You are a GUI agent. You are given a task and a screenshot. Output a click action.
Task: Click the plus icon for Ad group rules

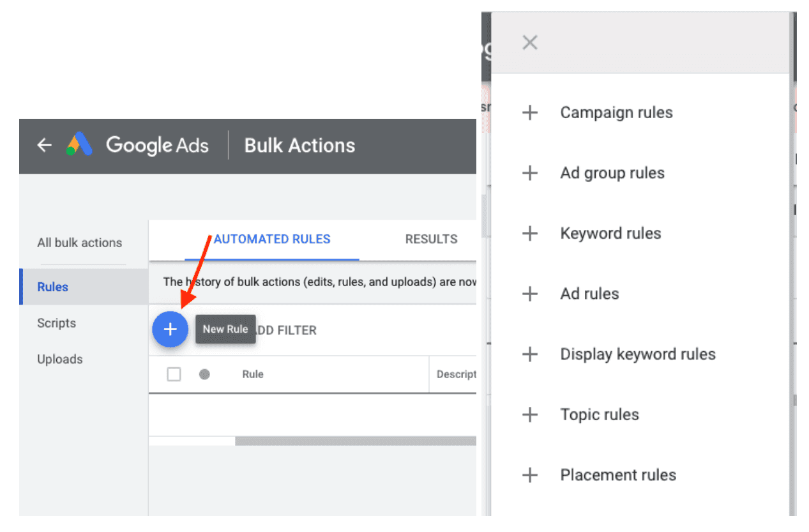(531, 172)
